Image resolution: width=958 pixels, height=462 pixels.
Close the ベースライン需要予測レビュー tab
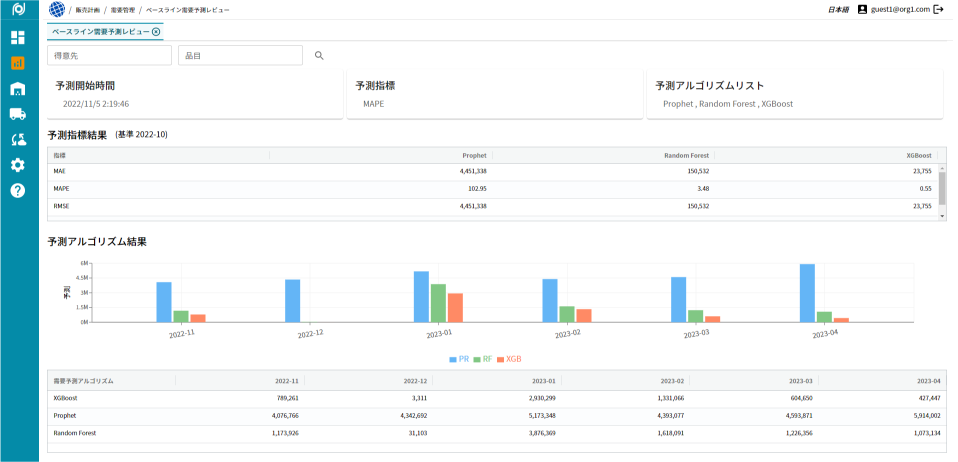(156, 32)
